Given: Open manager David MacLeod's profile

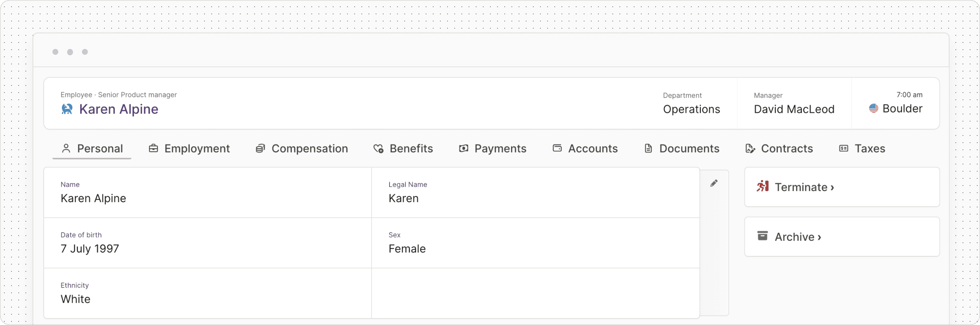Looking at the screenshot, I should [794, 109].
